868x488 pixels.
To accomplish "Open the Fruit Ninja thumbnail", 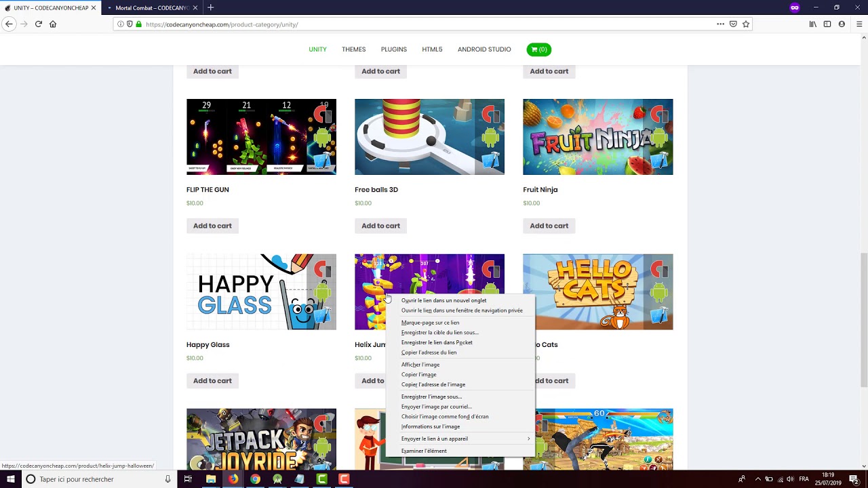I will tap(597, 137).
